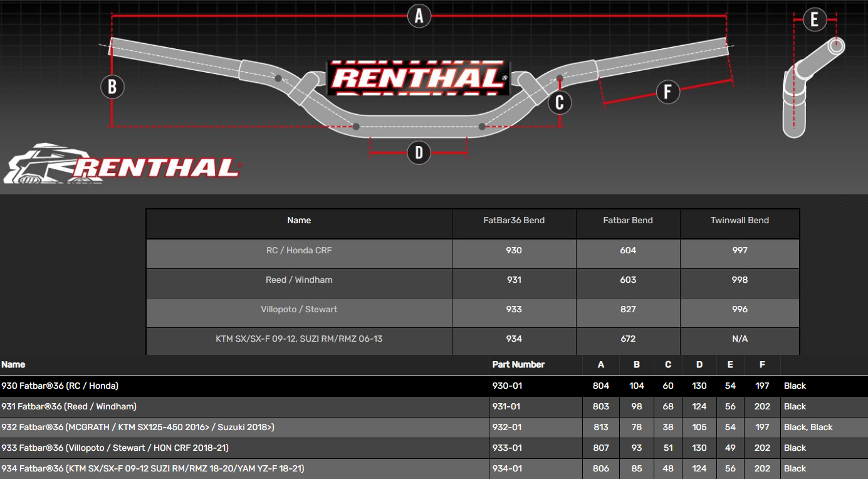This screenshot has width=868, height=479.
Task: Click the 68 rise value for 931-01
Action: click(x=668, y=406)
